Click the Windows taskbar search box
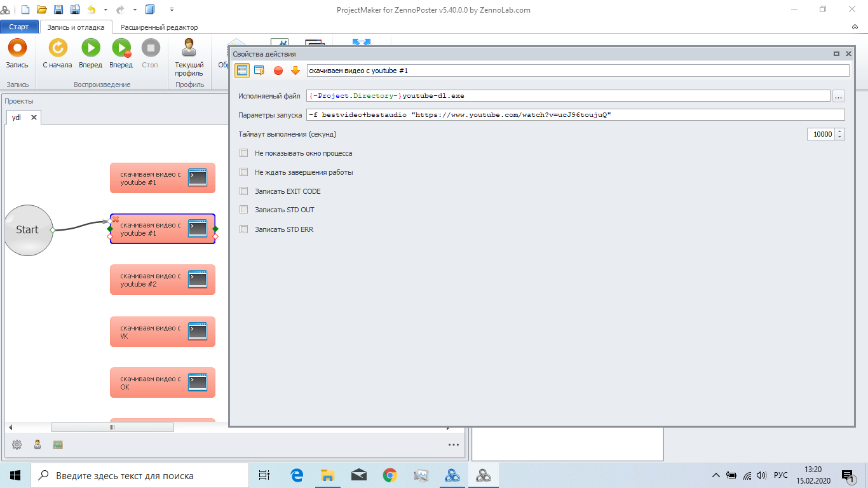Viewport: 868px width, 488px height. 139,475
